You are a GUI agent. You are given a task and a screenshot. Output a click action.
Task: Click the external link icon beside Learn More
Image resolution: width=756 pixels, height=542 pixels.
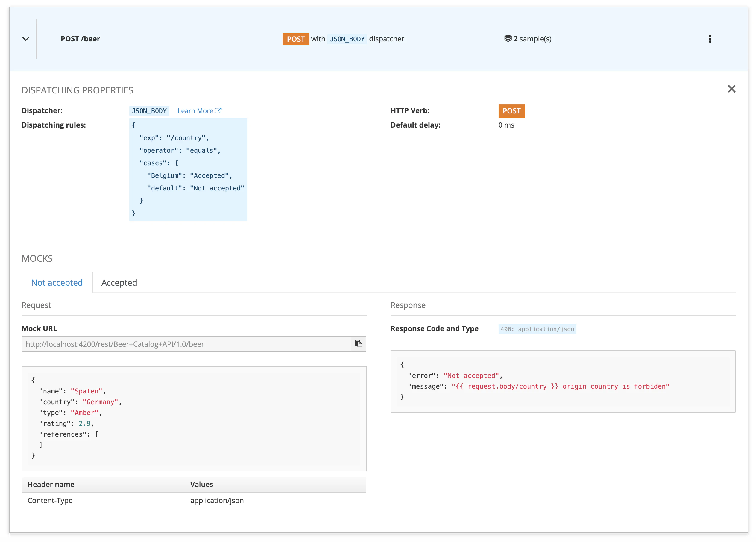[218, 110]
